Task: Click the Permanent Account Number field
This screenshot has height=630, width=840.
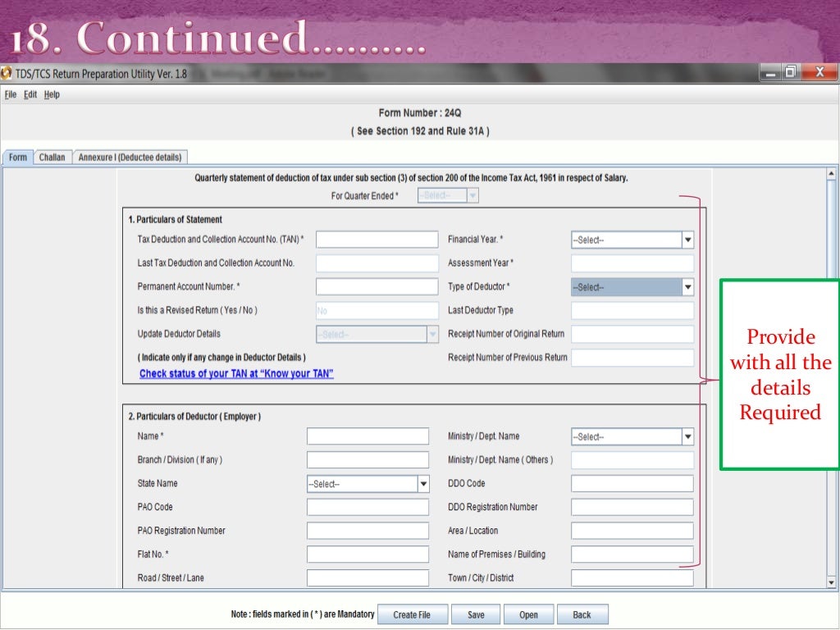Action: pos(377,286)
